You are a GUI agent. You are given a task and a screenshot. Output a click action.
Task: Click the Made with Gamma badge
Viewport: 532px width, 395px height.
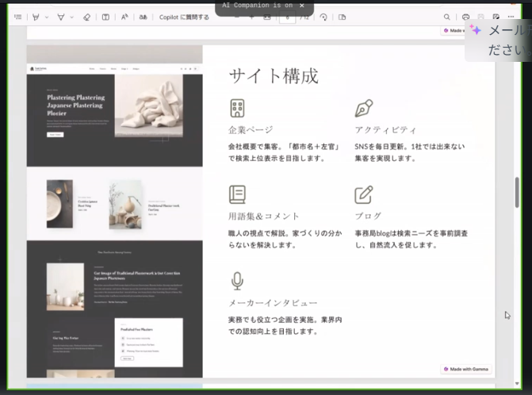click(x=466, y=369)
